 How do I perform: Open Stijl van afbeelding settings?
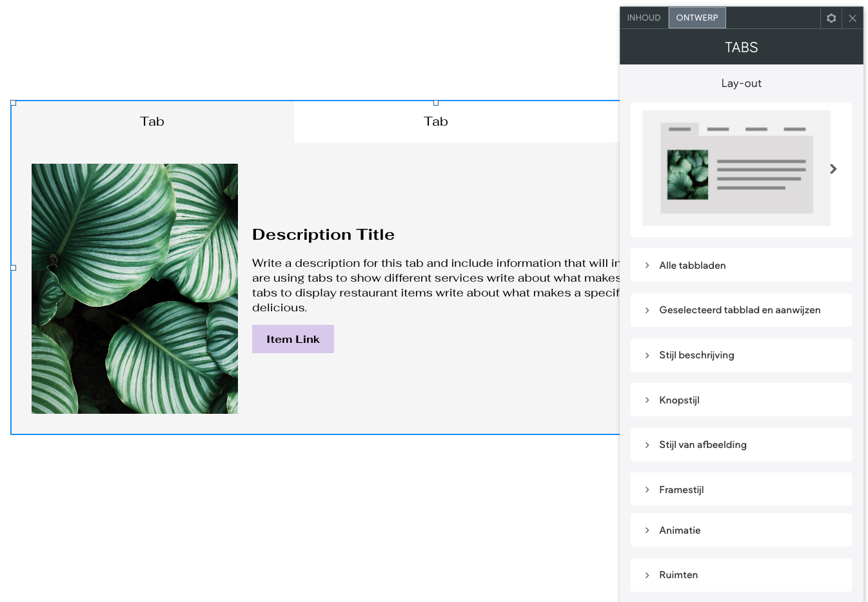pyautogui.click(x=740, y=445)
